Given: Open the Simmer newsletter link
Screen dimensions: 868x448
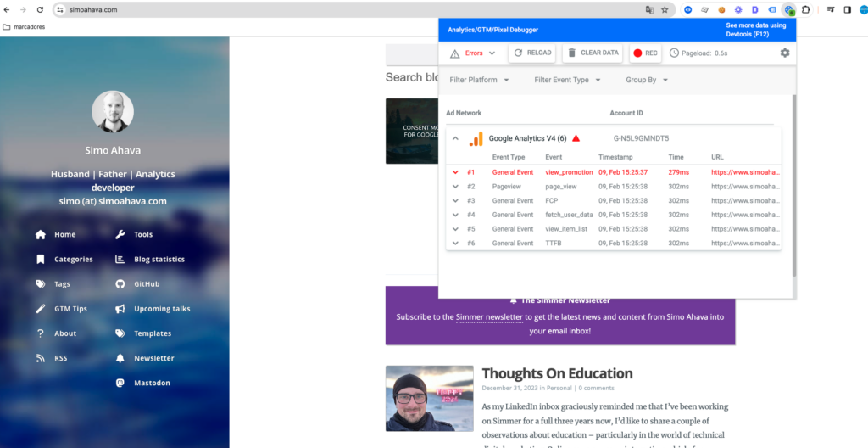Looking at the screenshot, I should click(489, 317).
